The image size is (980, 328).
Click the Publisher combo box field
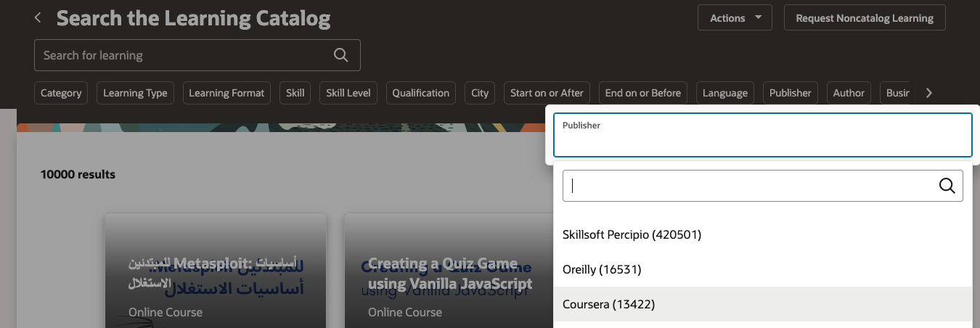coord(763,135)
